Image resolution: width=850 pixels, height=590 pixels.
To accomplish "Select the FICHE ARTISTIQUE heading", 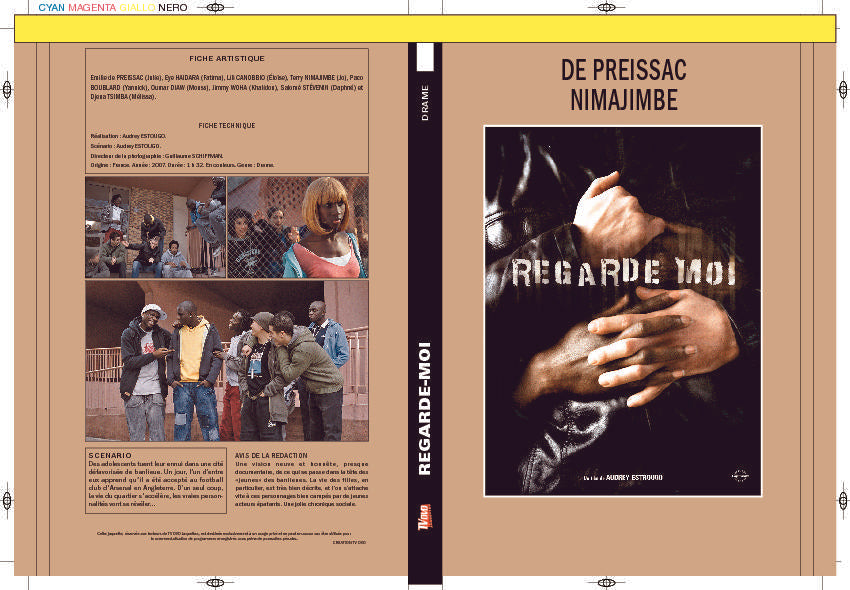I will click(x=227, y=59).
